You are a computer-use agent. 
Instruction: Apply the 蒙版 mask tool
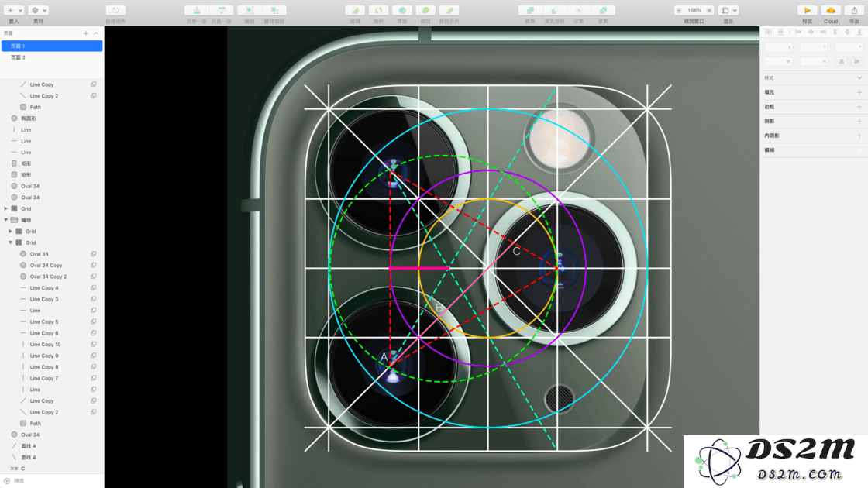coord(402,11)
